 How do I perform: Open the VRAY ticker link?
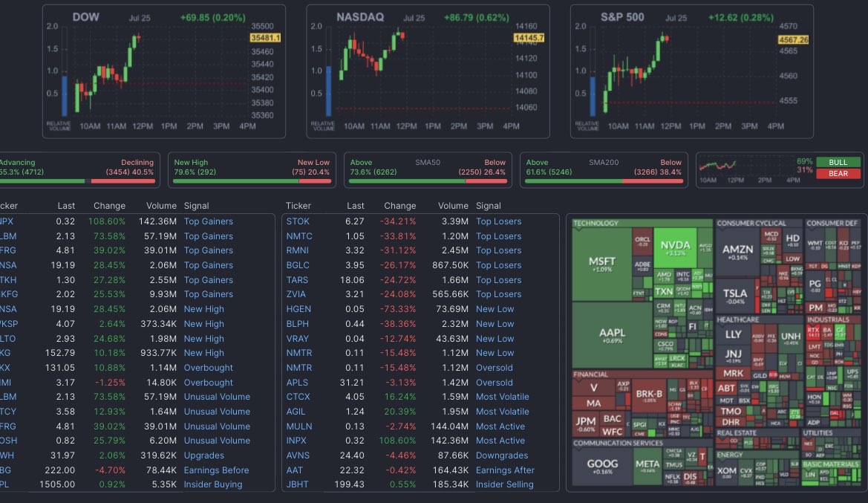click(x=298, y=339)
